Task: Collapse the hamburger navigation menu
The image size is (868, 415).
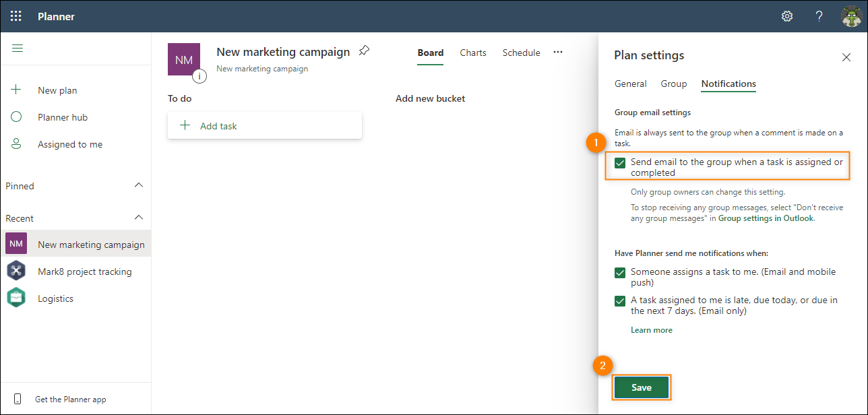Action: pos(18,49)
